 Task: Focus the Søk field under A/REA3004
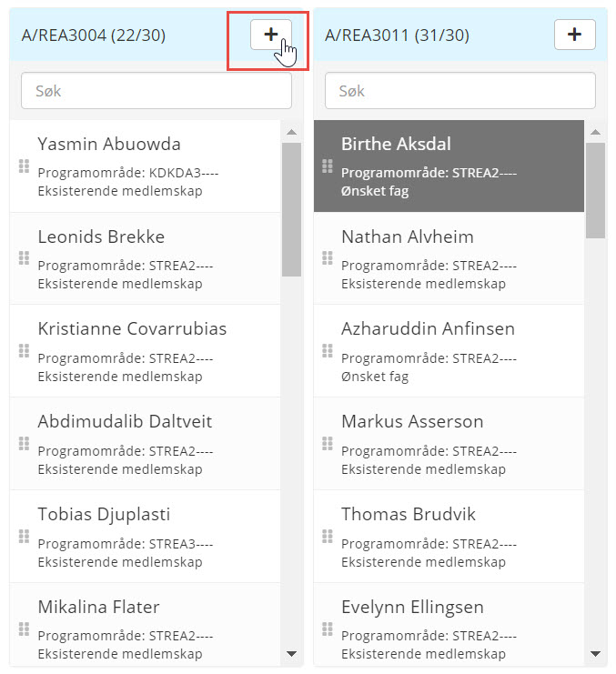(157, 91)
